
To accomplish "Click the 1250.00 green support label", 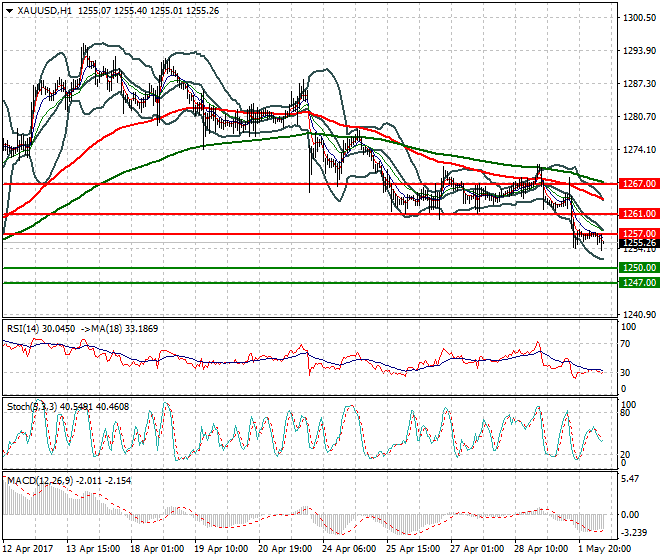I will (x=639, y=268).
